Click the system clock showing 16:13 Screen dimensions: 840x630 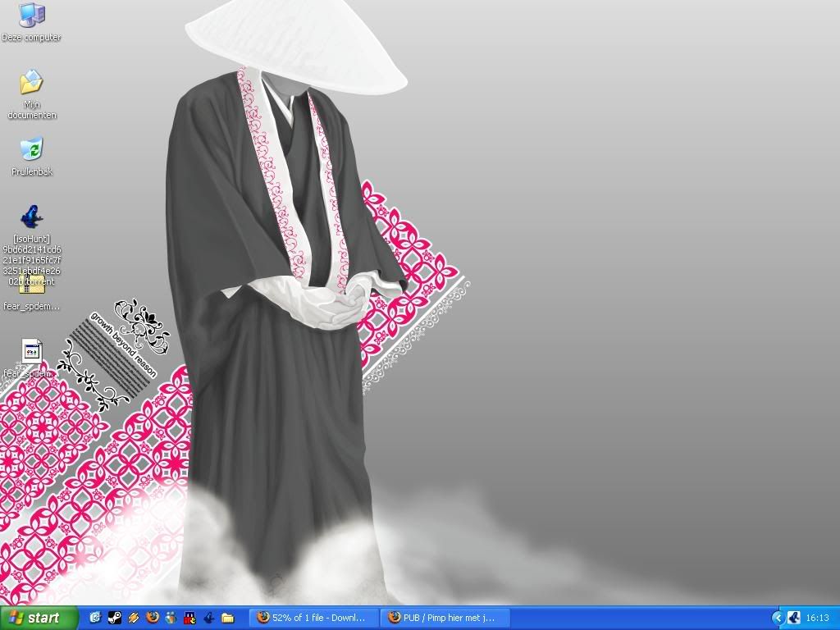tap(818, 619)
